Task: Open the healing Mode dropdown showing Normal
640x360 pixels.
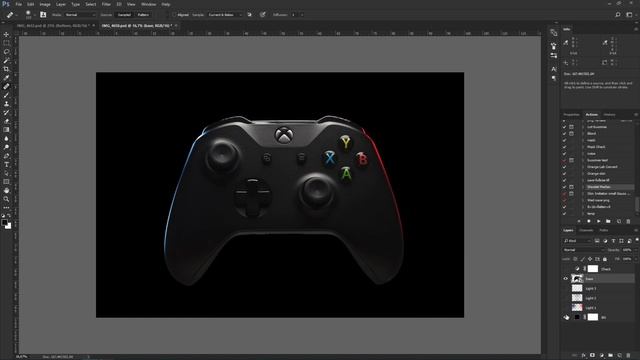Action: click(x=80, y=15)
